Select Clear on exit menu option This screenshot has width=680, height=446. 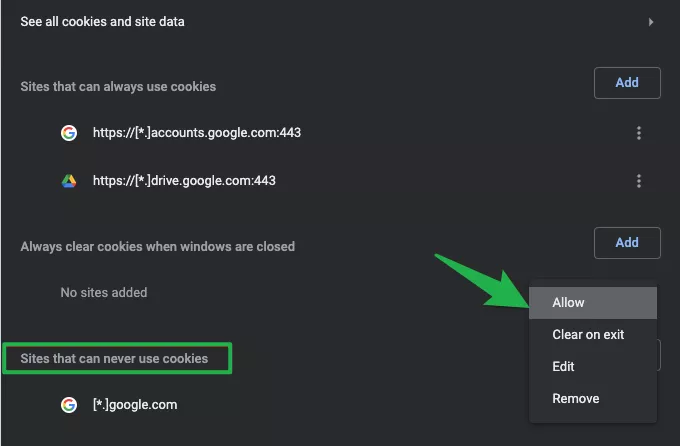click(593, 334)
